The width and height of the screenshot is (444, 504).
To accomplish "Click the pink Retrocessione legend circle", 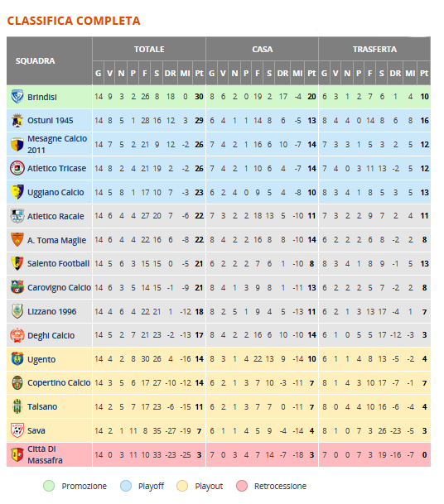I will [x=242, y=486].
